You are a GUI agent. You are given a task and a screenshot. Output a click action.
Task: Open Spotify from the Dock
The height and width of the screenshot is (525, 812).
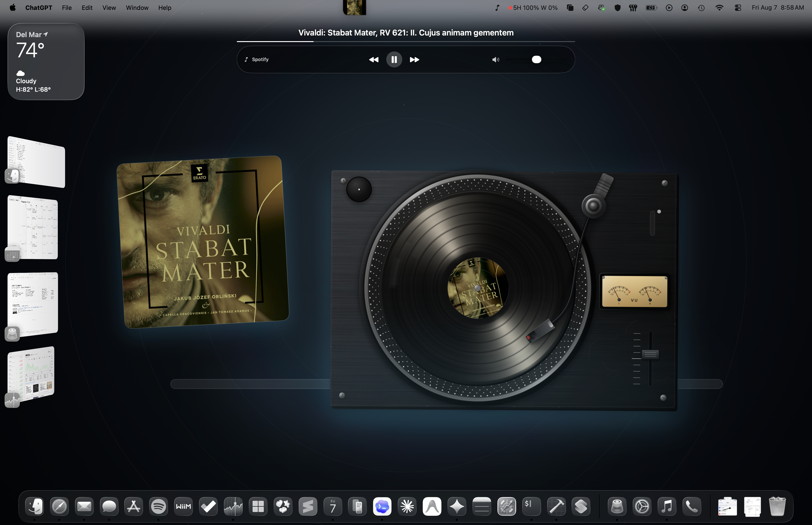click(x=158, y=506)
